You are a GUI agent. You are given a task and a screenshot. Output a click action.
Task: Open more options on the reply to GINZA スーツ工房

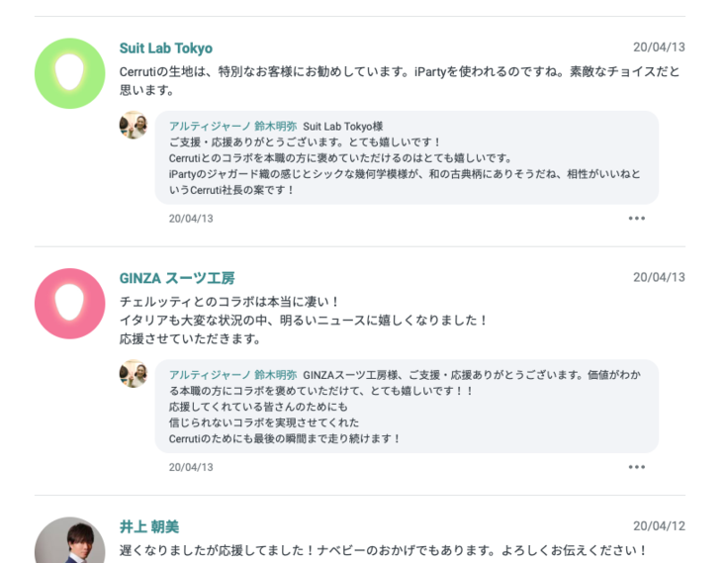tap(636, 467)
